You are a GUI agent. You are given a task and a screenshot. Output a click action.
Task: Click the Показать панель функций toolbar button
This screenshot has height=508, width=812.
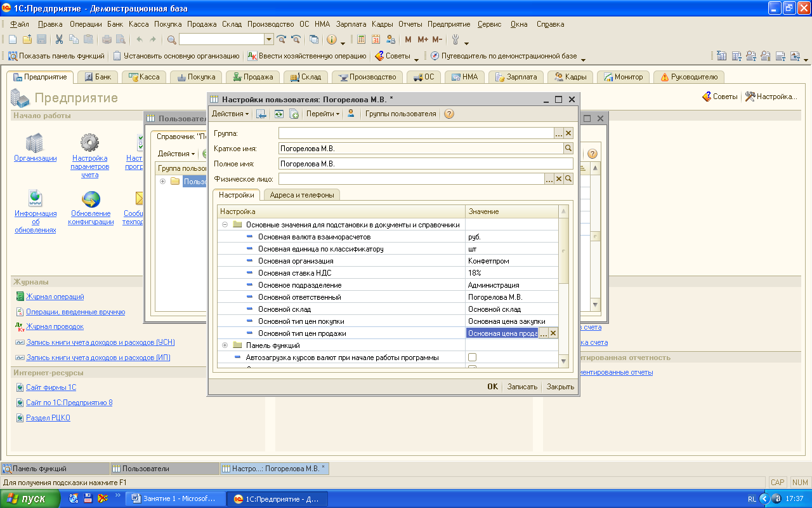56,56
